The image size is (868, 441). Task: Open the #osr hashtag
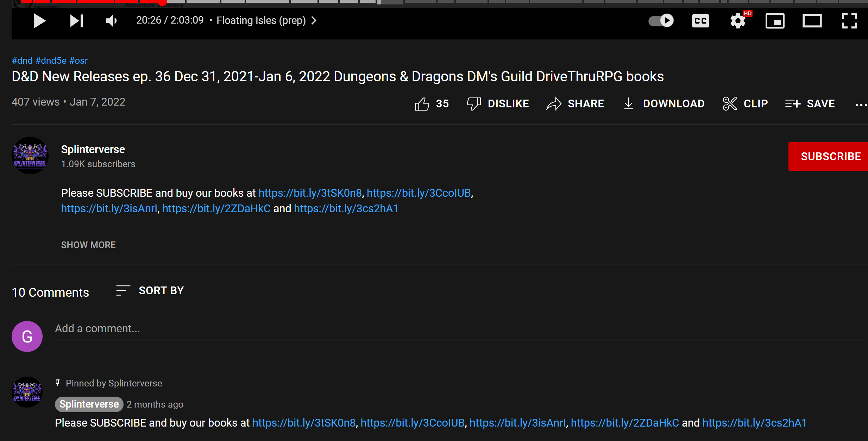[78, 61]
